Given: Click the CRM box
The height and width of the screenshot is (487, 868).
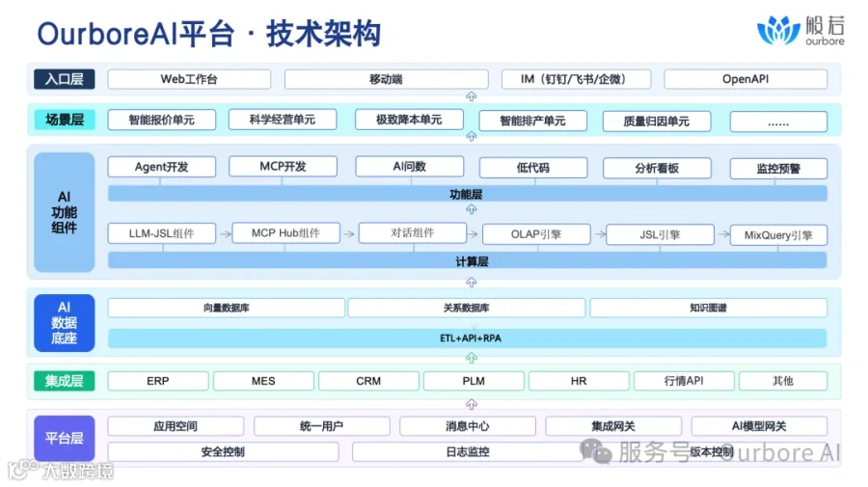Looking at the screenshot, I should pyautogui.click(x=368, y=381).
